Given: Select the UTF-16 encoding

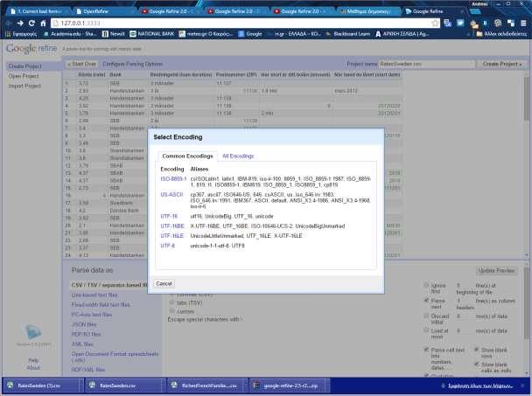Looking at the screenshot, I should [x=169, y=216].
